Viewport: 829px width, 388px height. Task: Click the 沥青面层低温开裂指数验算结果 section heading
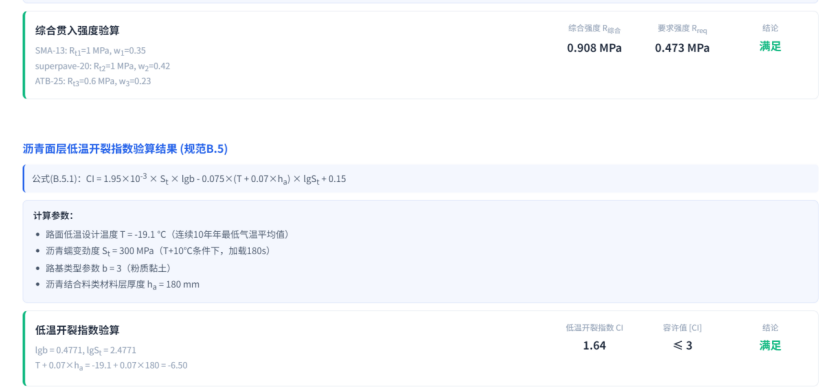125,149
